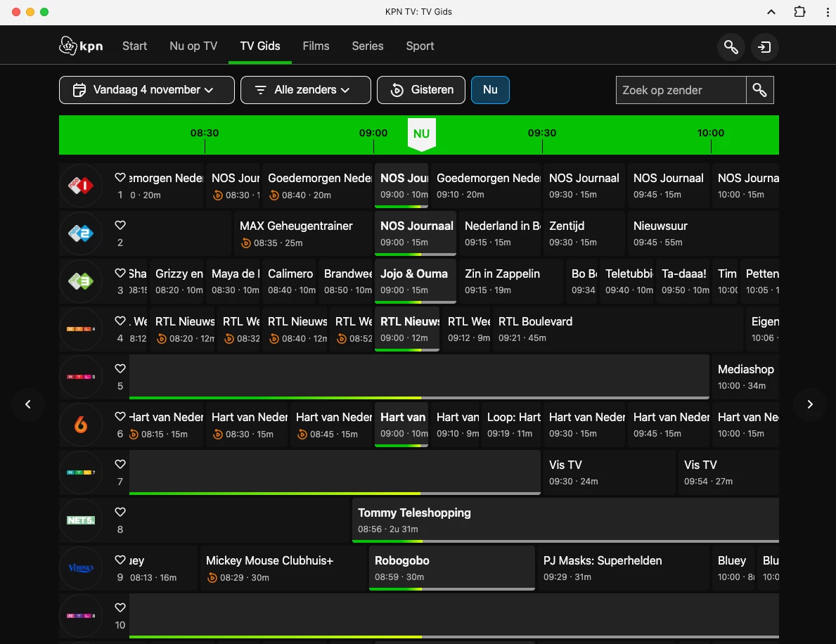Open the NPO 3 channel logo
836x644 pixels.
point(81,281)
